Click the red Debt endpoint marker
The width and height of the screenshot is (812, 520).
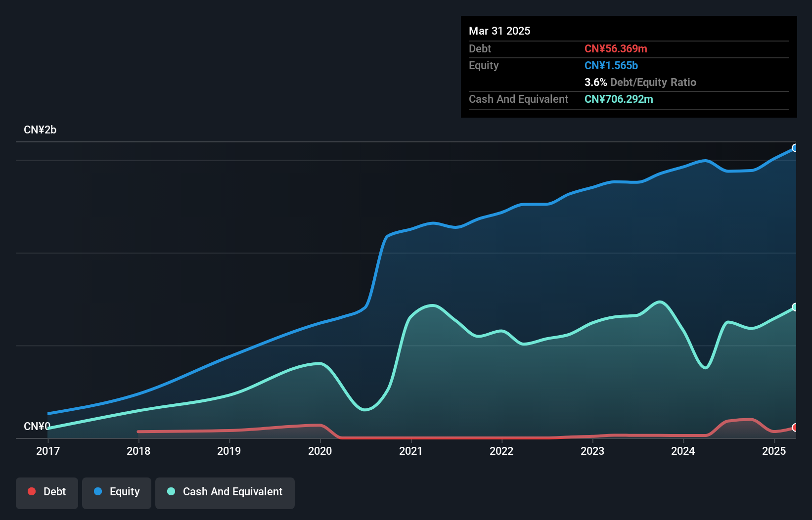click(x=795, y=427)
